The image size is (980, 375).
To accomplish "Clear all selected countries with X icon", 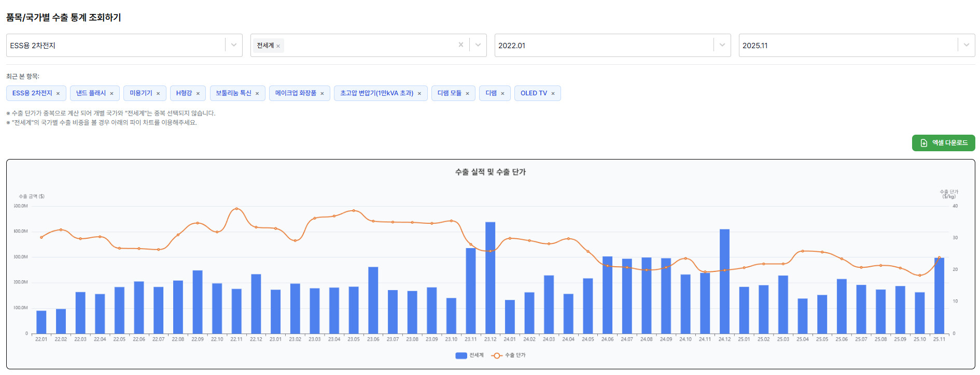I will (x=460, y=45).
